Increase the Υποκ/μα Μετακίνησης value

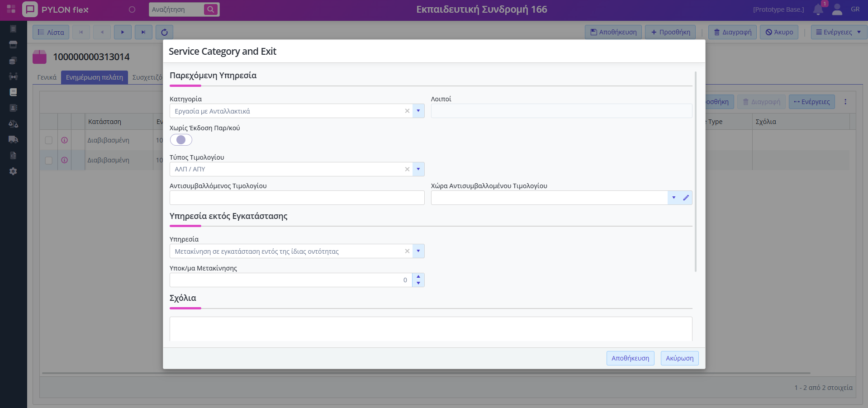click(418, 276)
